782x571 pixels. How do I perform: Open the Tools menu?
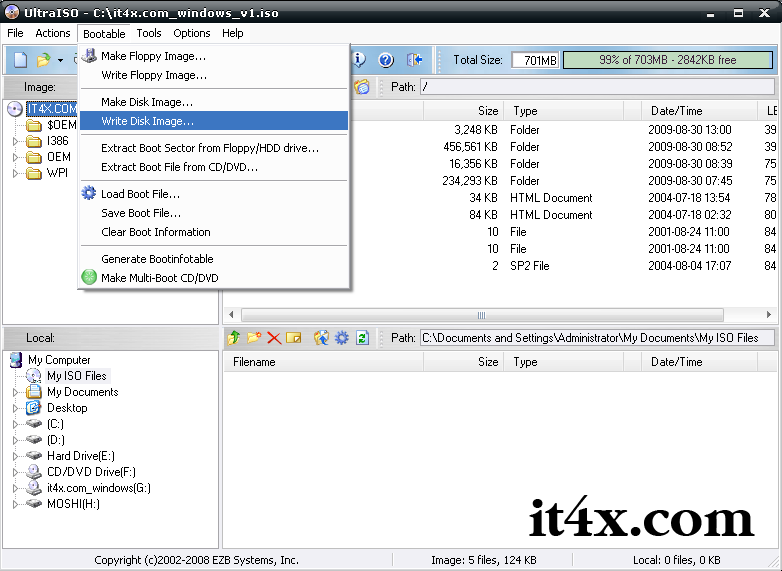pos(149,33)
